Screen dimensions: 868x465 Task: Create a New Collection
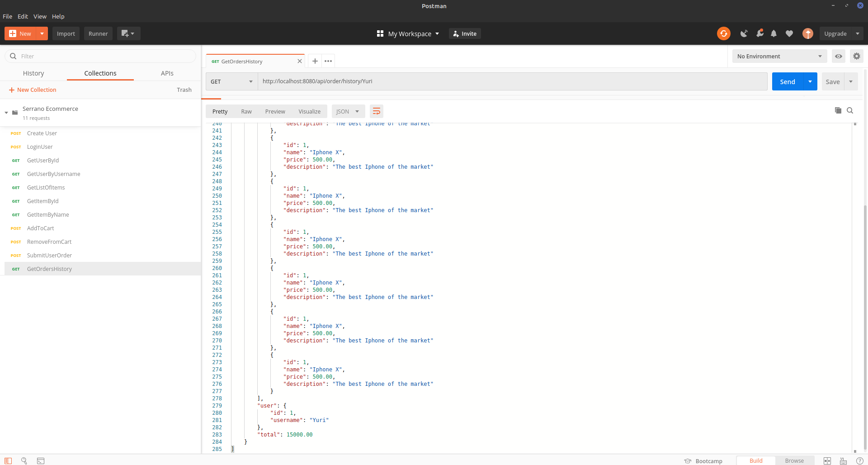tap(33, 90)
